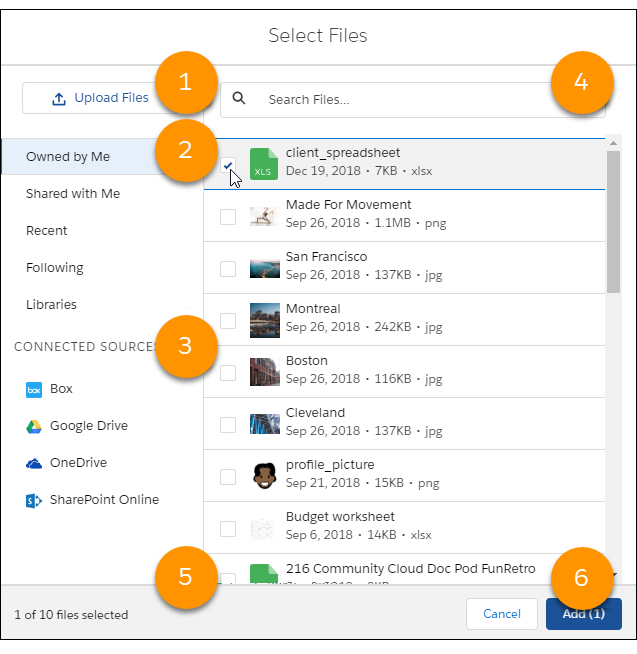Image resolution: width=637 pixels, height=654 pixels.
Task: Click the upload arrow icon
Action: [59, 99]
